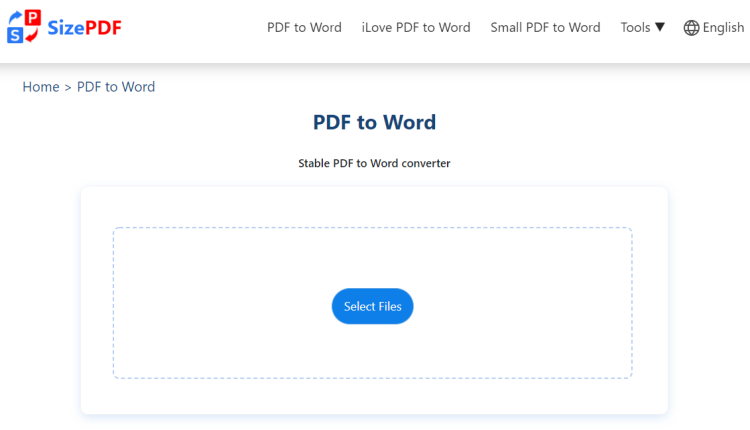Click the globe language icon
Screen dimensions: 750x430
click(x=691, y=28)
